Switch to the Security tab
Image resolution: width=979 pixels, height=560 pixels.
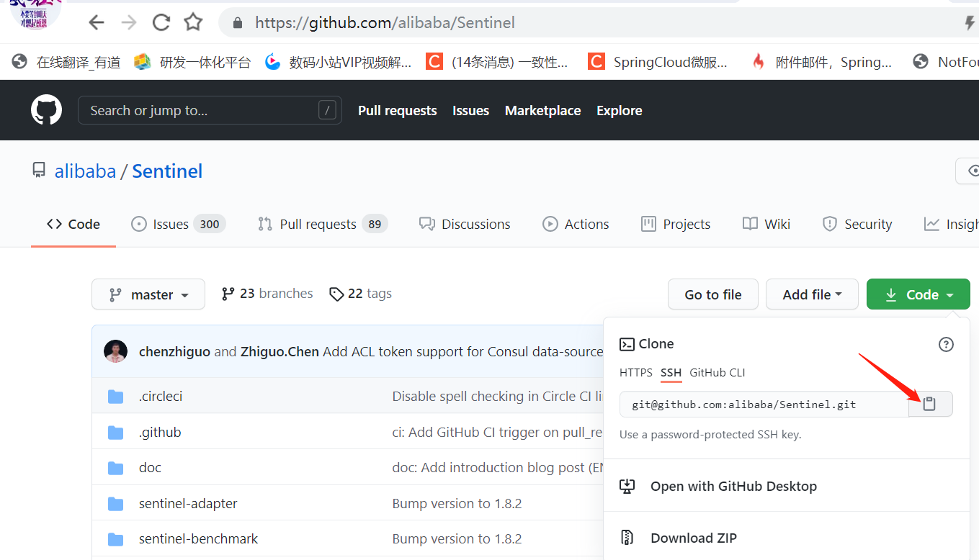(857, 224)
